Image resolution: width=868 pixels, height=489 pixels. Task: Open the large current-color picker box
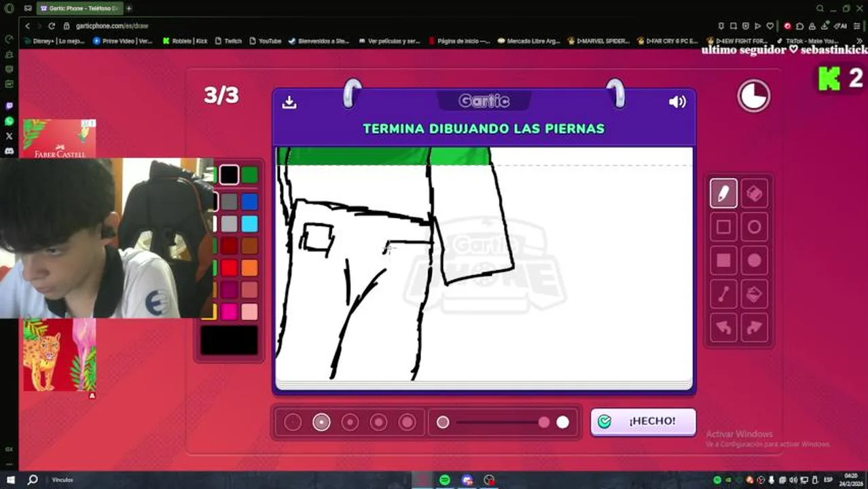pyautogui.click(x=229, y=340)
